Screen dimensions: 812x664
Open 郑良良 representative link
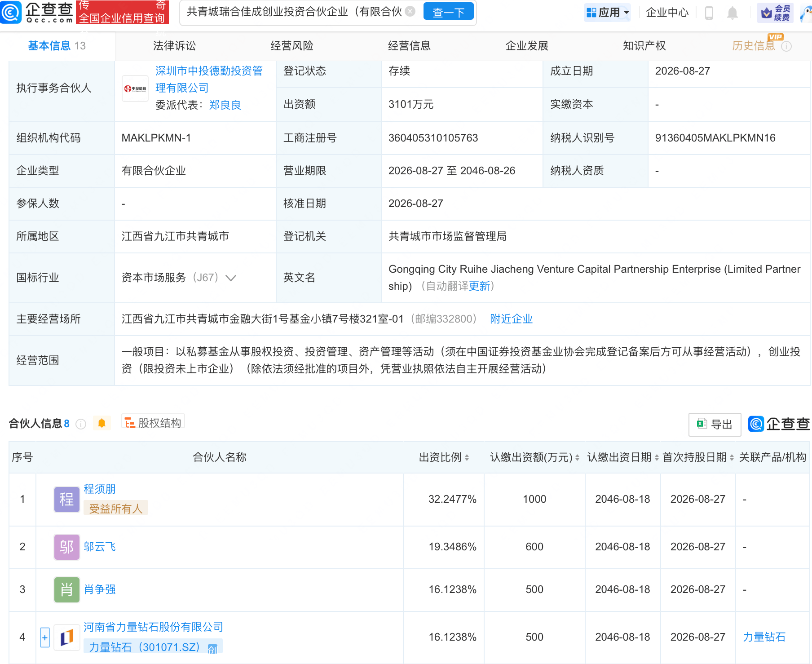click(225, 105)
